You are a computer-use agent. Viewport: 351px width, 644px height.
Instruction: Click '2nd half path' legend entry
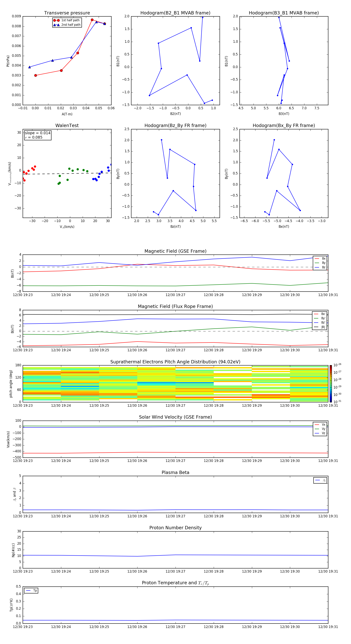67,25
